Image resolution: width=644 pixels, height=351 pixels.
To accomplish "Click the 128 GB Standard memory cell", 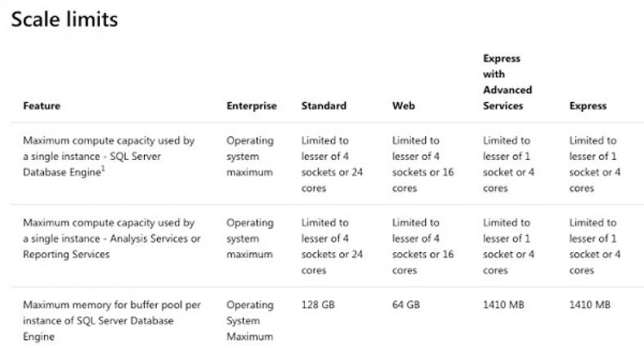I will (x=319, y=304).
